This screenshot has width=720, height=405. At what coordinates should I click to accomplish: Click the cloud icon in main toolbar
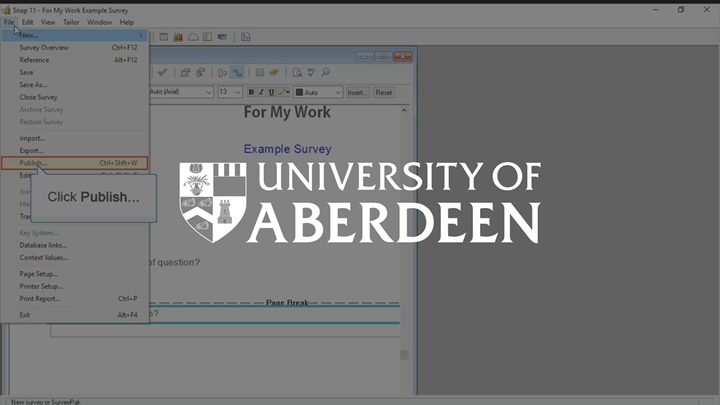(193, 37)
